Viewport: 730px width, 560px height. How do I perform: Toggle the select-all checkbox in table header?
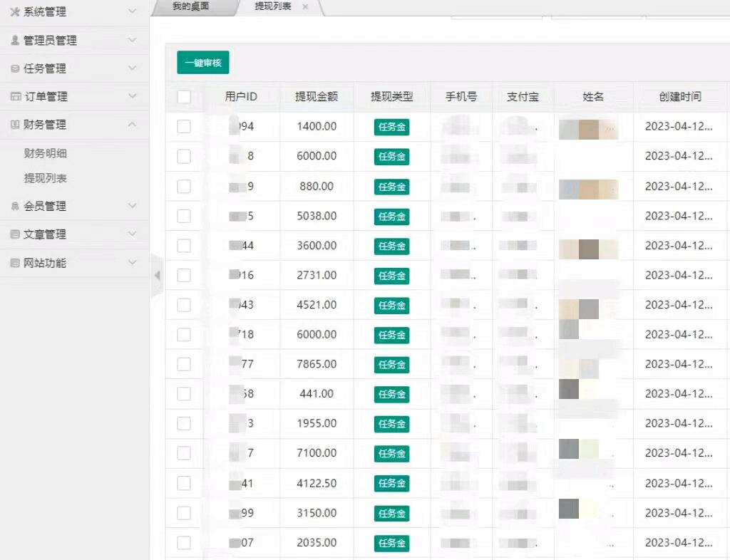[184, 97]
